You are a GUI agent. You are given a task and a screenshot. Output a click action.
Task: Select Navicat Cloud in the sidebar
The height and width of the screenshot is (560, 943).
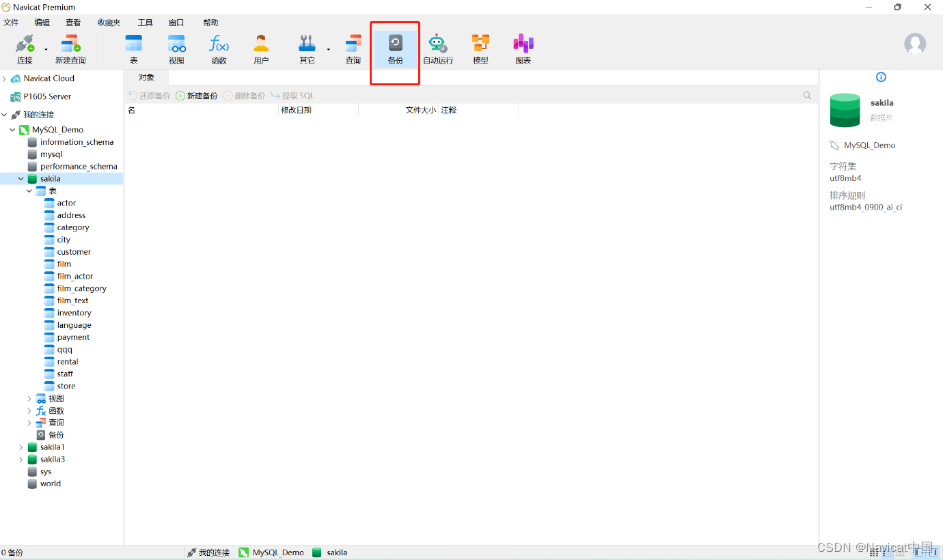click(x=49, y=79)
